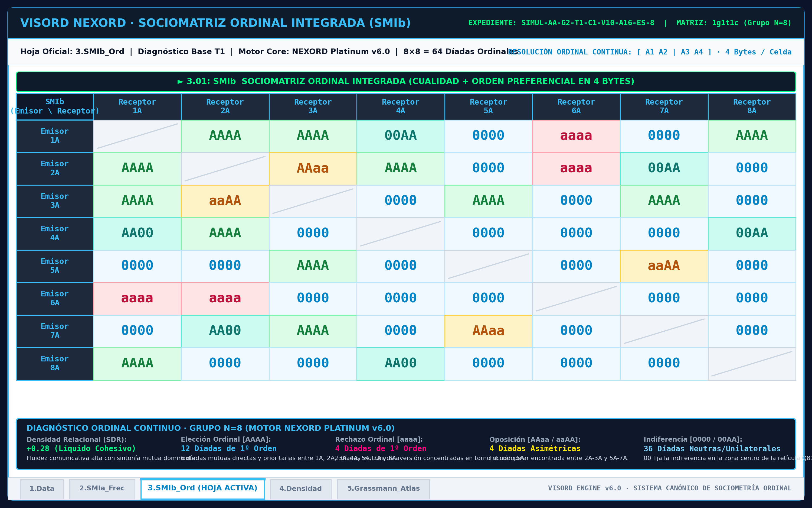Click cell Emisor 1A to Receptor 4A '00AA'
Viewport: 812px width, 508px height.
(401, 136)
